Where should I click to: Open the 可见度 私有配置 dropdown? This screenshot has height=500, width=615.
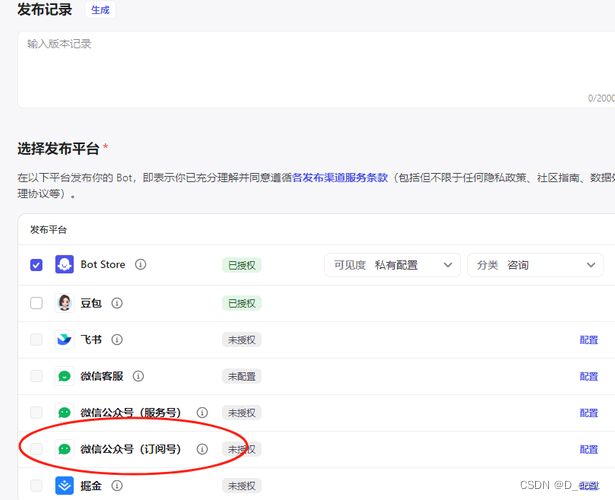click(392, 265)
